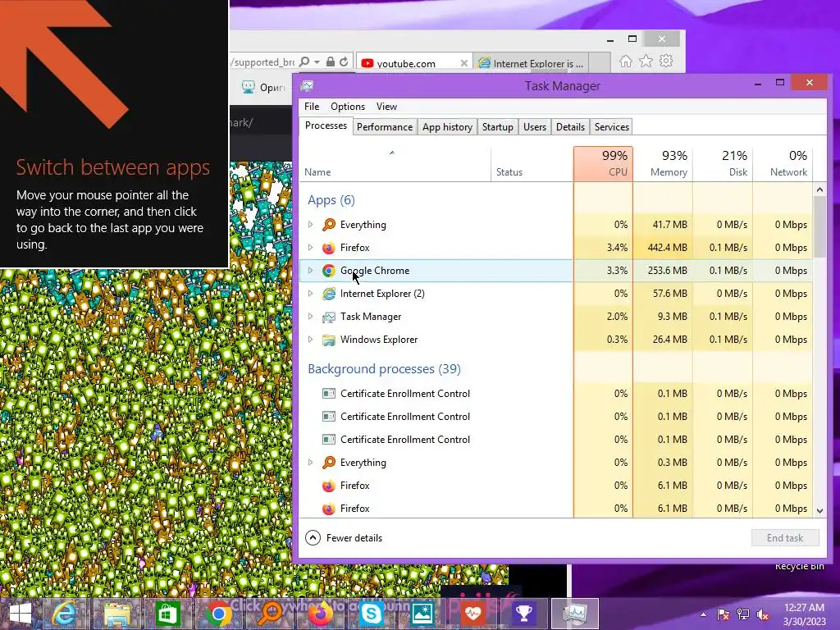Click the Task Manager taskbar button
This screenshot has width=840, height=630.
(x=574, y=614)
